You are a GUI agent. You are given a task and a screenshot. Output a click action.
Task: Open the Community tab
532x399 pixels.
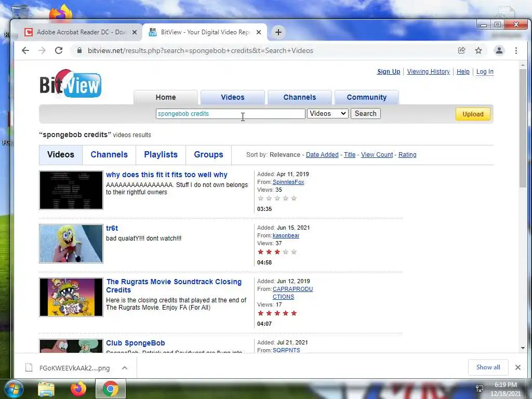[x=366, y=97]
